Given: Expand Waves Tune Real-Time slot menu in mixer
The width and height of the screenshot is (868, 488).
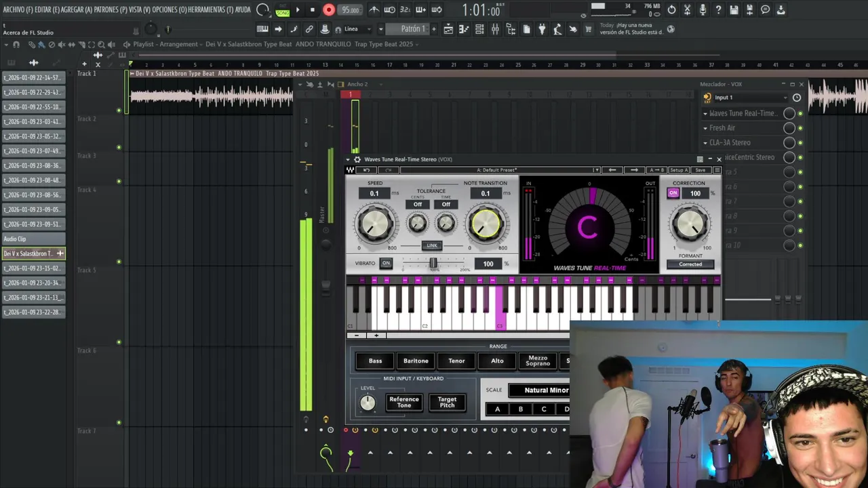Looking at the screenshot, I should pos(705,114).
